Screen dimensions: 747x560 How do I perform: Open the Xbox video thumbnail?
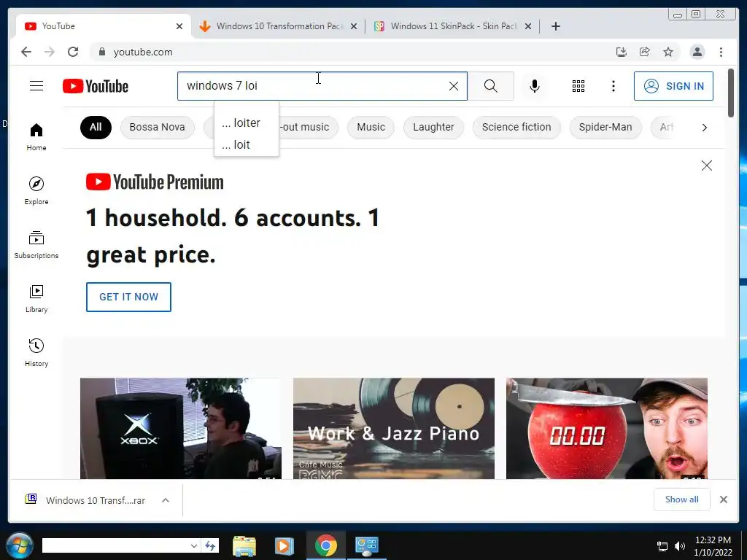pyautogui.click(x=181, y=428)
